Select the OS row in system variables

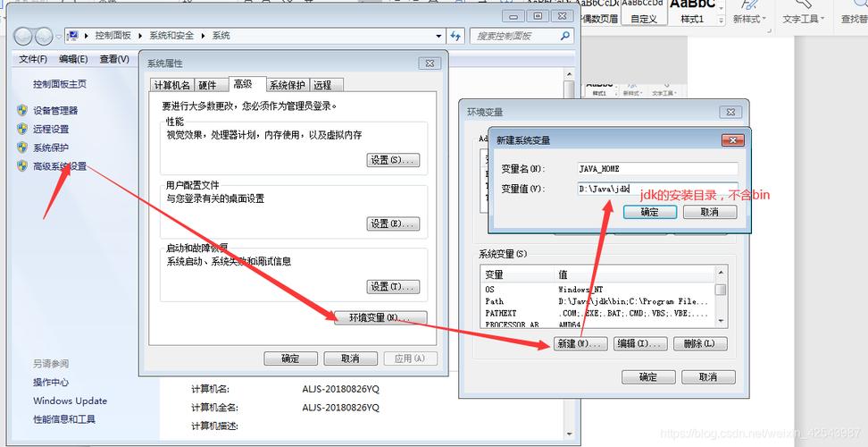coord(597,290)
